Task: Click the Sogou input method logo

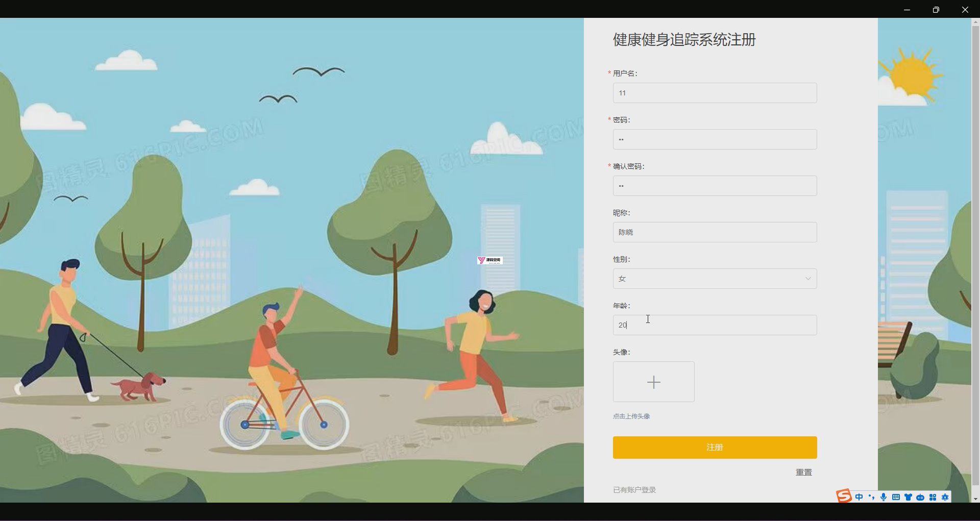Action: tap(844, 496)
